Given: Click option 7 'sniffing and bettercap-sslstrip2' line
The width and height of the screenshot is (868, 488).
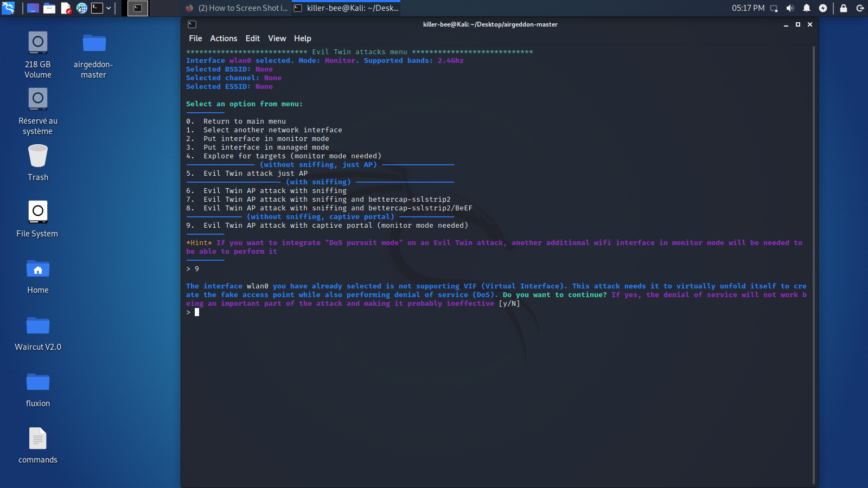Looking at the screenshot, I should [x=318, y=200].
